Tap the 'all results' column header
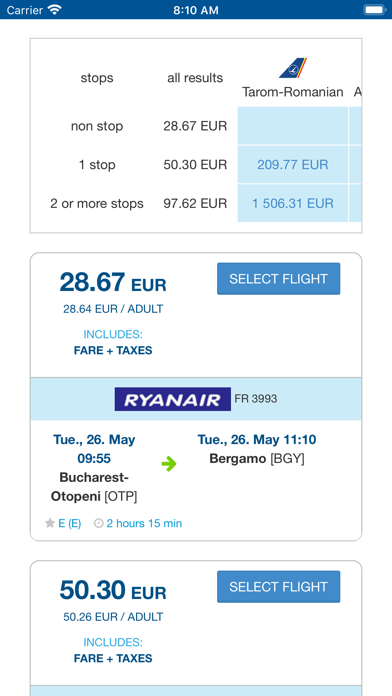392x696 pixels. tap(195, 78)
